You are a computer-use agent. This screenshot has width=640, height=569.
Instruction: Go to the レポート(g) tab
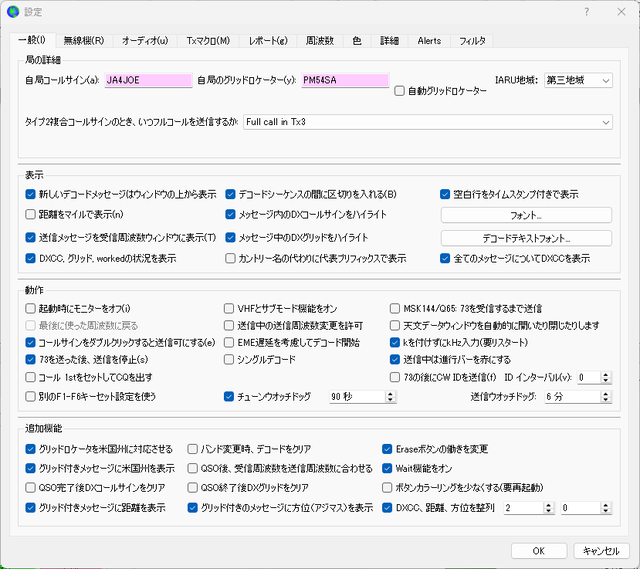coord(268,41)
